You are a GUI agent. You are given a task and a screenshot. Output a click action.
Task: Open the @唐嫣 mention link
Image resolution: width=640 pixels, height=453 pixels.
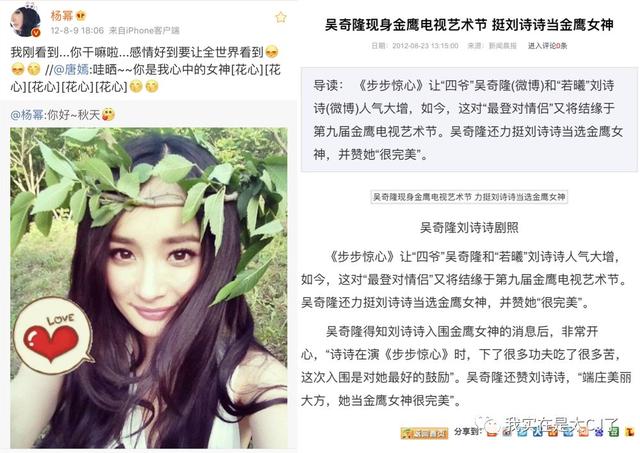(71, 69)
